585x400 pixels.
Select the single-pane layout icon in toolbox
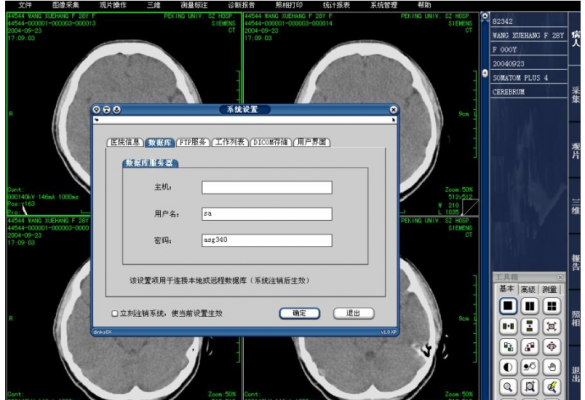[x=508, y=306]
